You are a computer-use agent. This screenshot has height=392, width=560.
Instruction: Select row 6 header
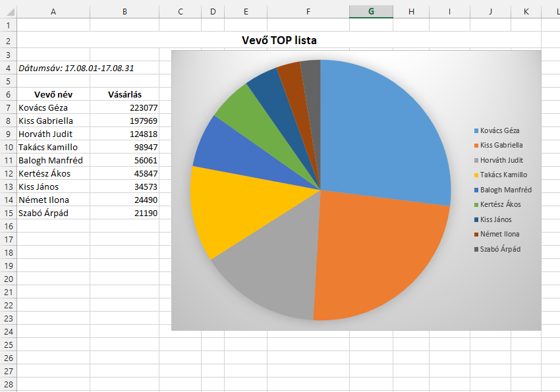click(x=8, y=94)
